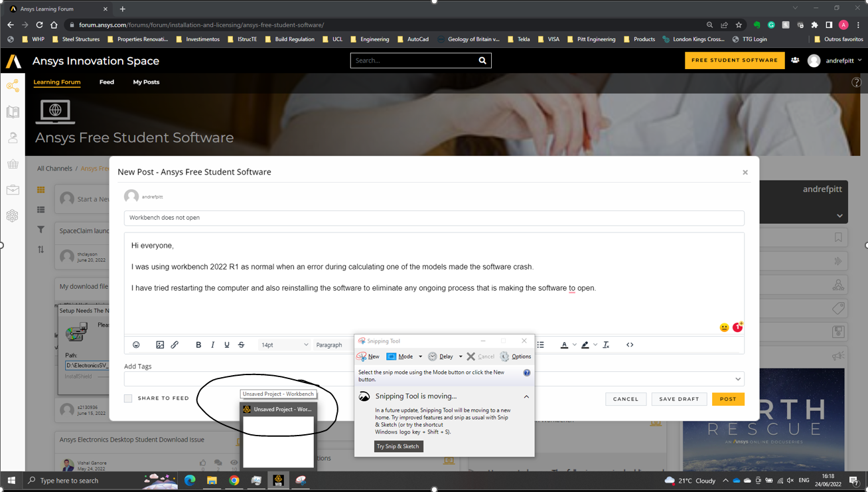Image resolution: width=868 pixels, height=492 pixels.
Task: Toggle italic formatting
Action: [x=212, y=345]
